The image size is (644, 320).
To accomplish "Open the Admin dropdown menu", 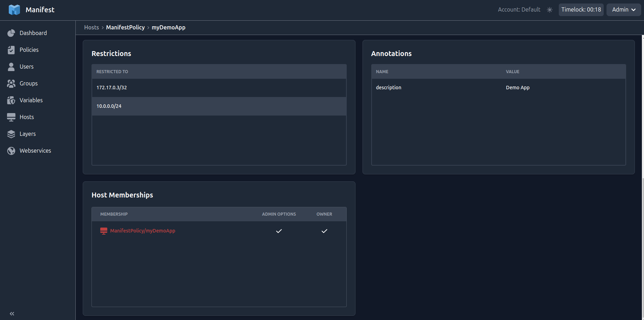I will (x=624, y=10).
